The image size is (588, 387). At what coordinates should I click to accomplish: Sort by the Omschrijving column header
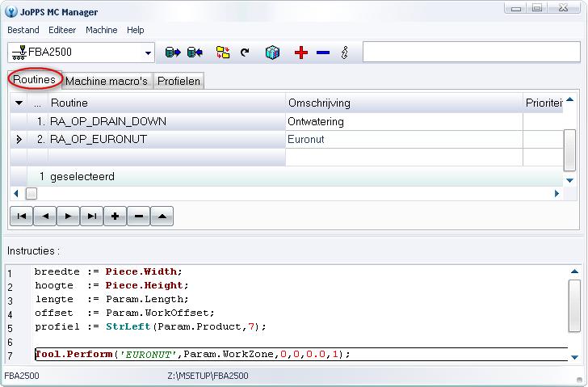pos(404,103)
